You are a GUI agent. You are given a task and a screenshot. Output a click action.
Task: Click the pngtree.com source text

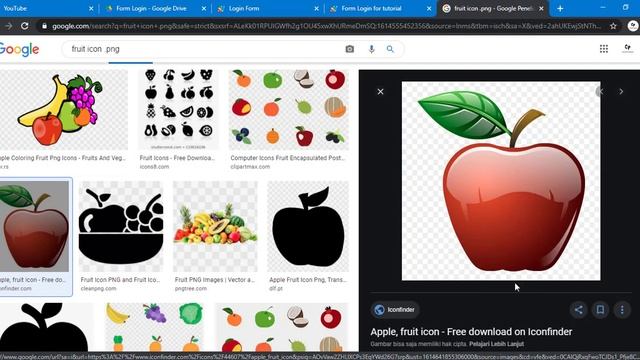click(191, 289)
